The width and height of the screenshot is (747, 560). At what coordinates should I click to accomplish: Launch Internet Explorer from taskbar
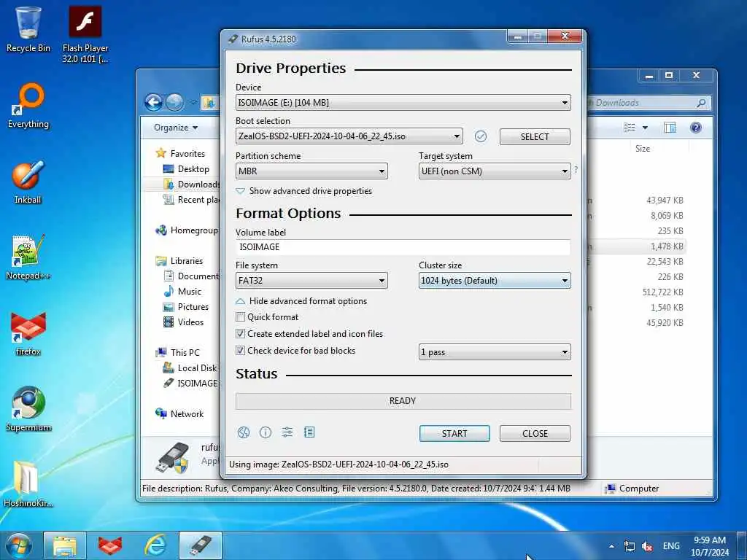(155, 545)
